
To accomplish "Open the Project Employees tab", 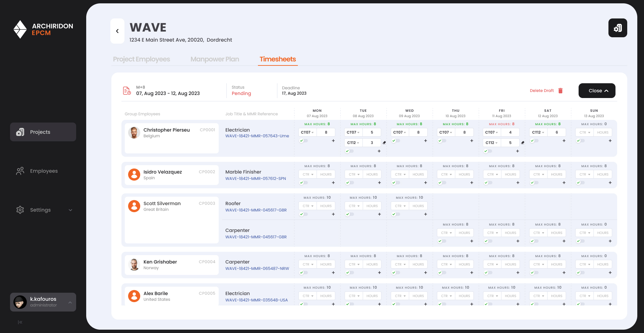I will (141, 59).
